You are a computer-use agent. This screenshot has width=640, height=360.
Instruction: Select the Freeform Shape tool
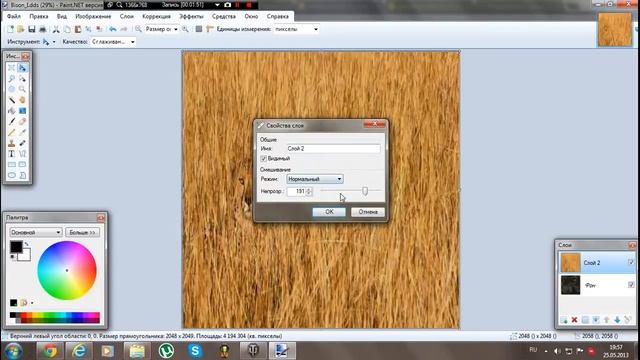22,175
